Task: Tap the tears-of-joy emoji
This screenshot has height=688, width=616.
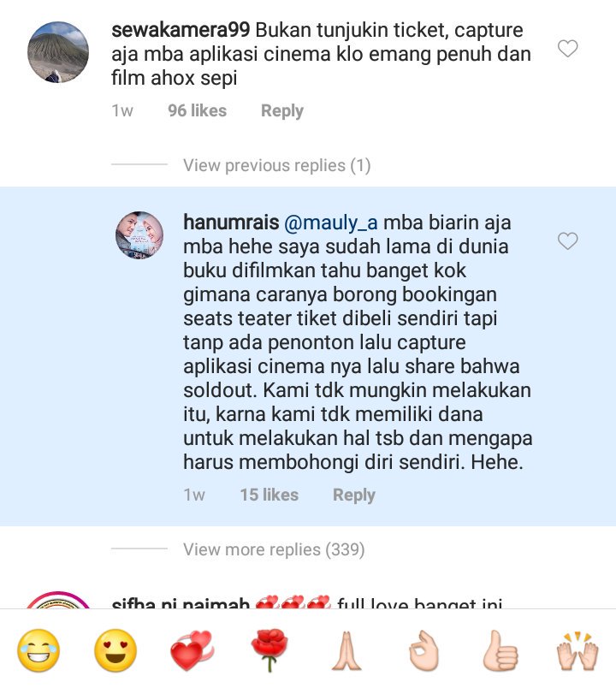Action: (38, 650)
